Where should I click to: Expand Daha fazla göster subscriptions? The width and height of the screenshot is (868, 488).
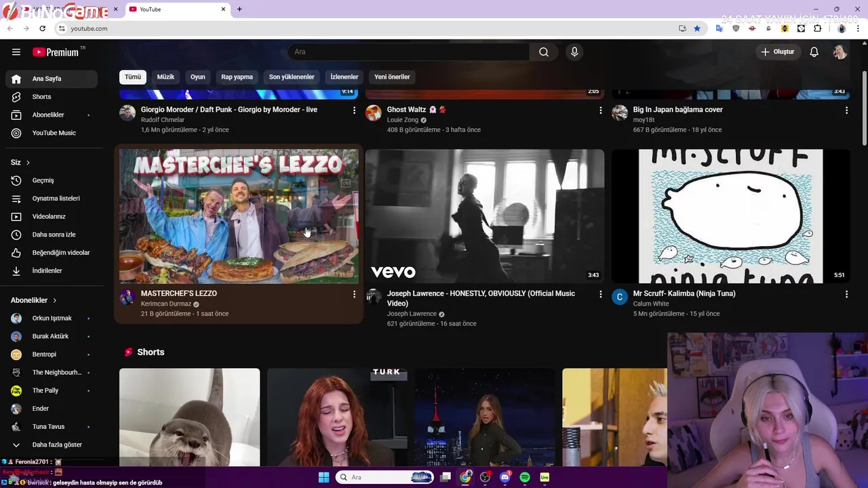(x=52, y=445)
